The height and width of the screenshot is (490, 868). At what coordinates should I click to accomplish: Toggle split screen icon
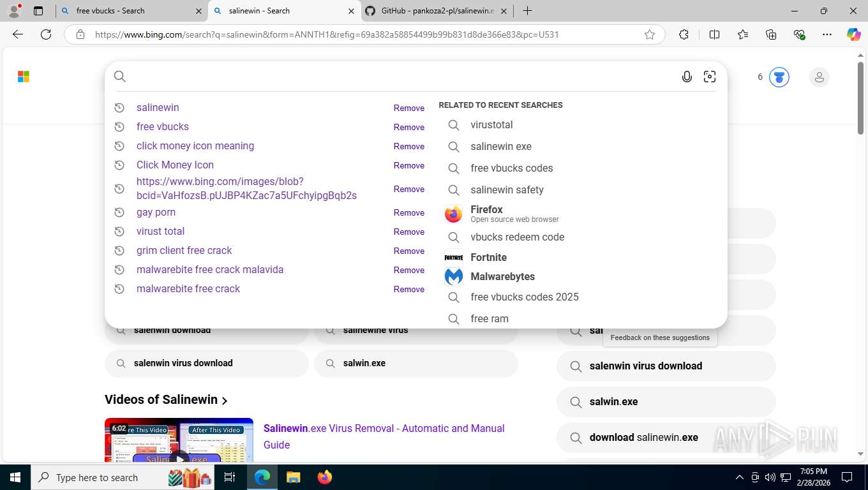[715, 34]
